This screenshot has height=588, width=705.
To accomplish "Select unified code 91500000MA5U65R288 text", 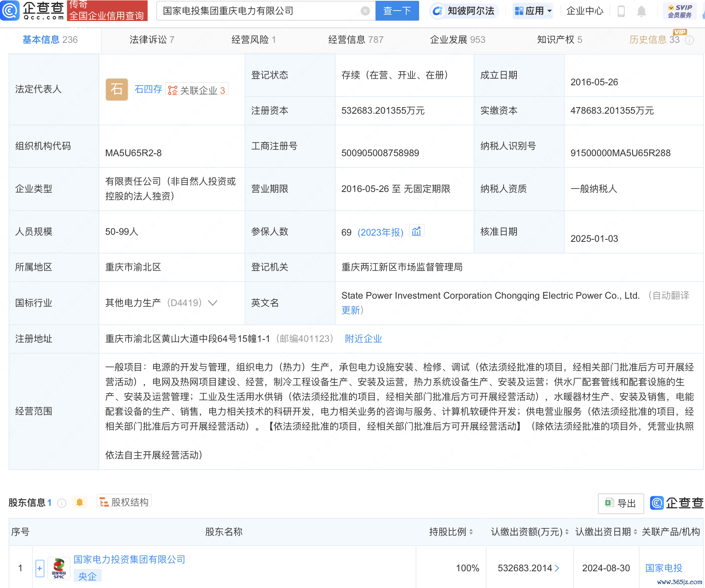I will coord(620,153).
